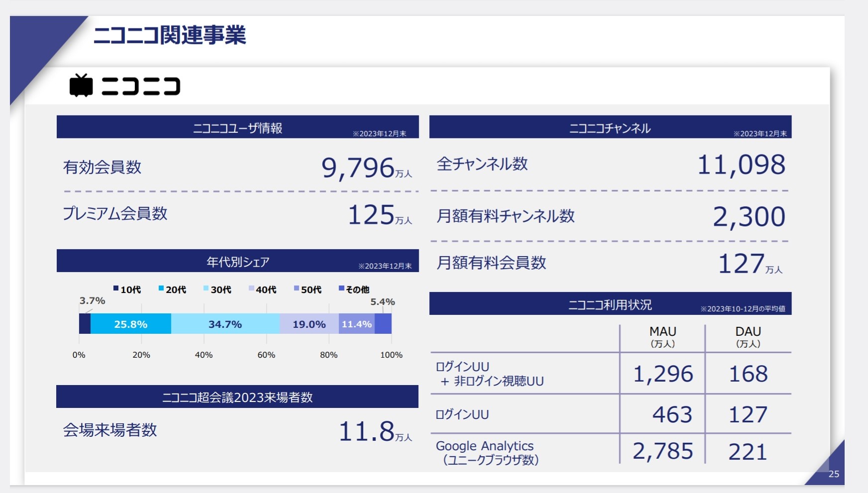The width and height of the screenshot is (868, 493).
Task: Select the 11.4% bar segment
Action: [357, 324]
